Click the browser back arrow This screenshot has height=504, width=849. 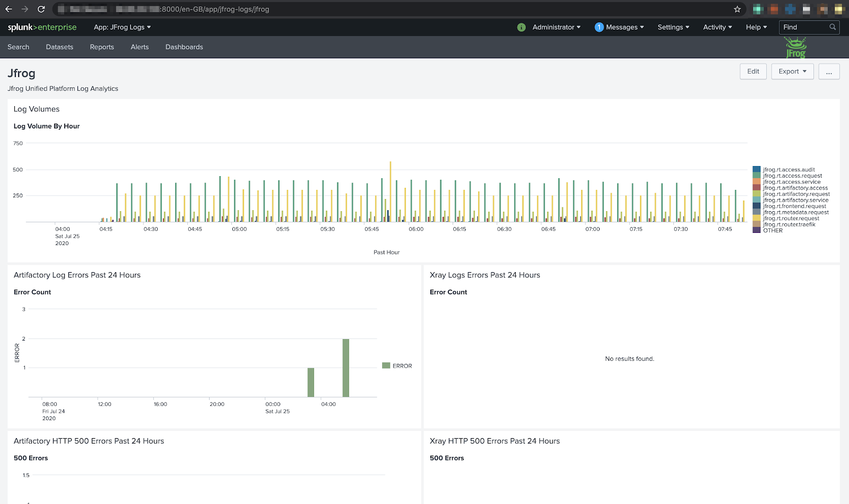(x=8, y=9)
